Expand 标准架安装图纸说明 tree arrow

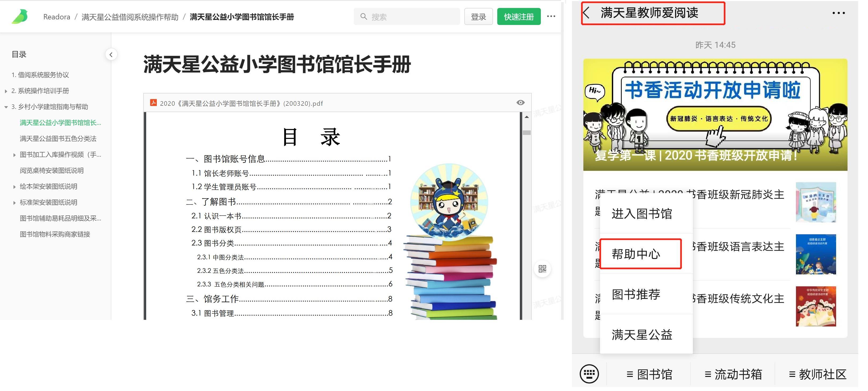[15, 203]
